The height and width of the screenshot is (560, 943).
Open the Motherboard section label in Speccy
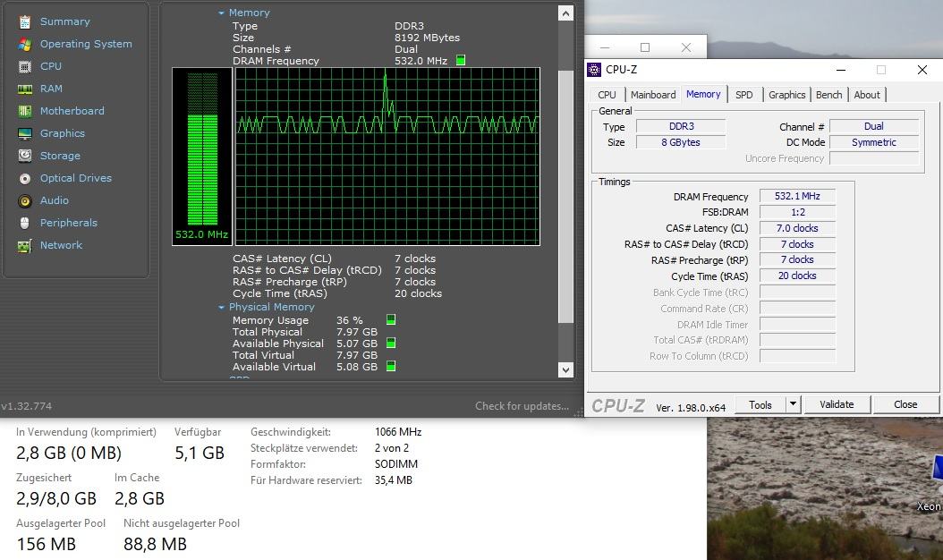click(x=72, y=111)
